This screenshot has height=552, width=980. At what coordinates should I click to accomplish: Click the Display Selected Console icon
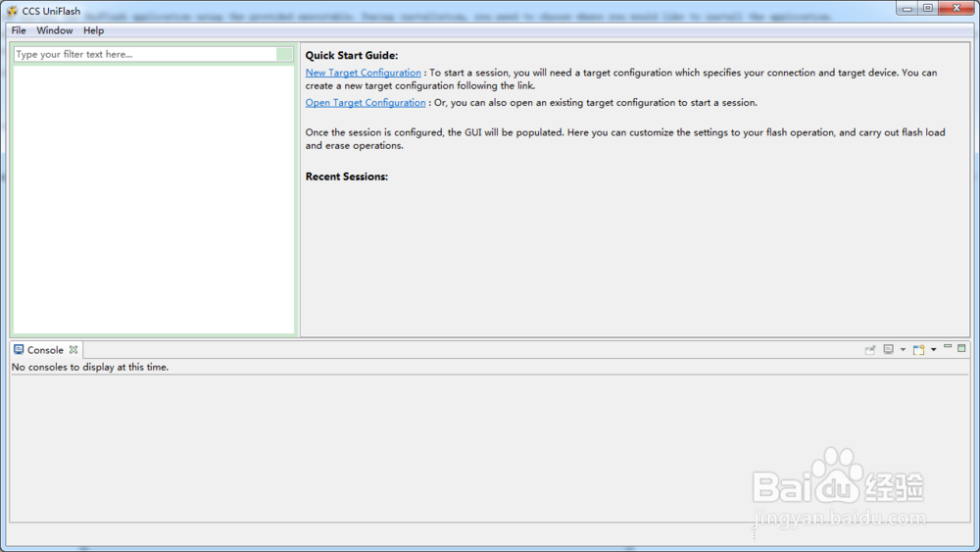(888, 349)
